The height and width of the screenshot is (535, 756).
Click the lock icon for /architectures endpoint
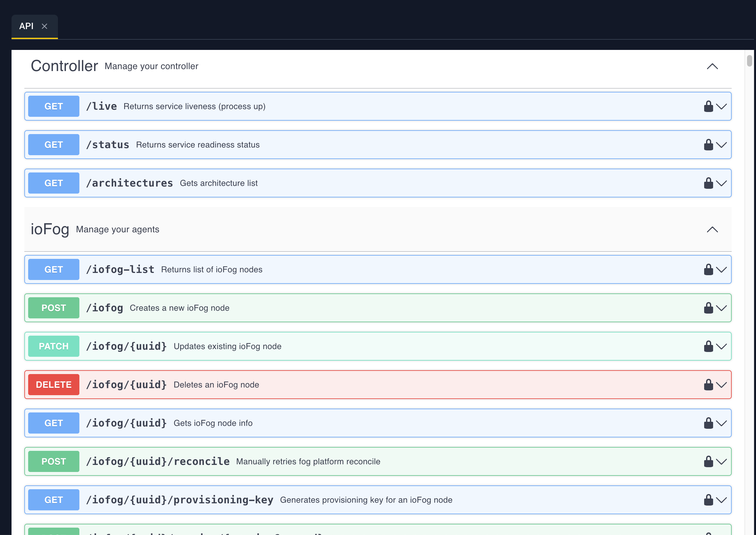click(x=708, y=183)
